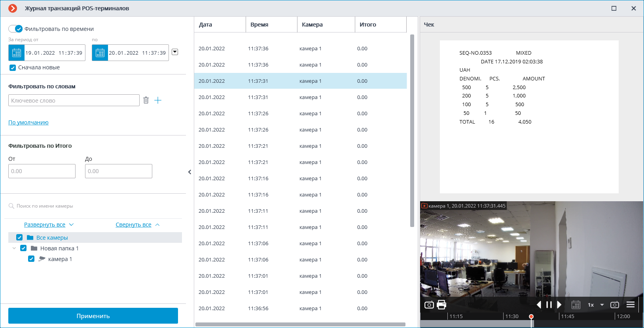Save frame with camera snapshot icon
Screen dimensions: 644x328
coord(429,305)
